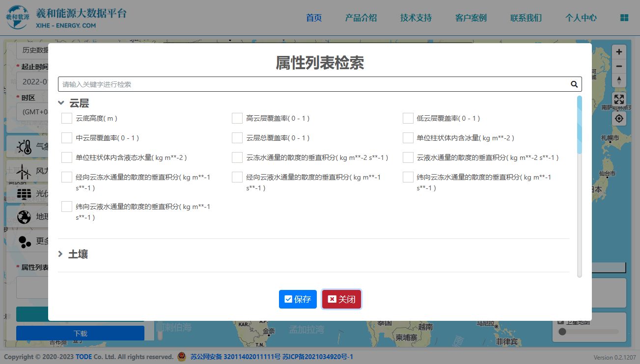The image size is (640, 364).
Task: Check 纬向云液水通量的散度的垂直积分 checkbox
Action: [67, 207]
